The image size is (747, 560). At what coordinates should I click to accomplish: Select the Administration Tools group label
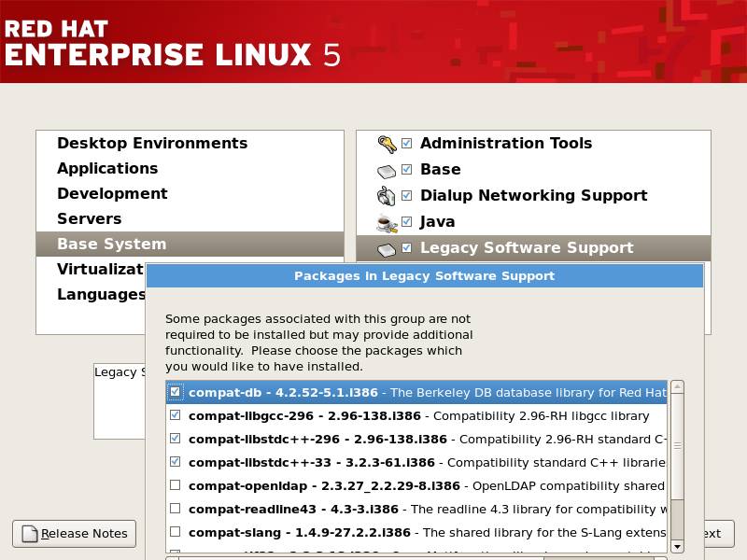click(x=506, y=143)
